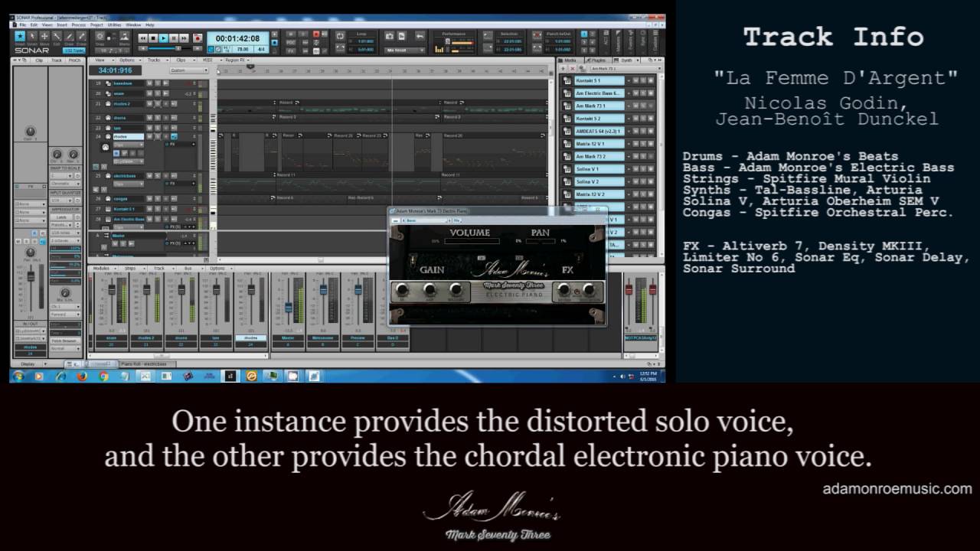The image size is (980, 551).
Task: Open Kontakt 5 1 synth icon in rack
Action: tap(567, 80)
